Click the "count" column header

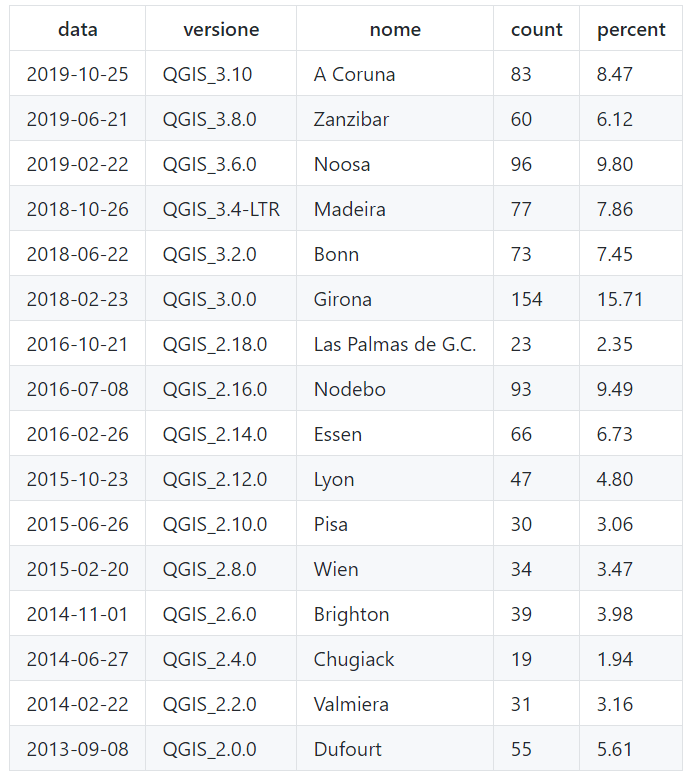[x=537, y=30]
